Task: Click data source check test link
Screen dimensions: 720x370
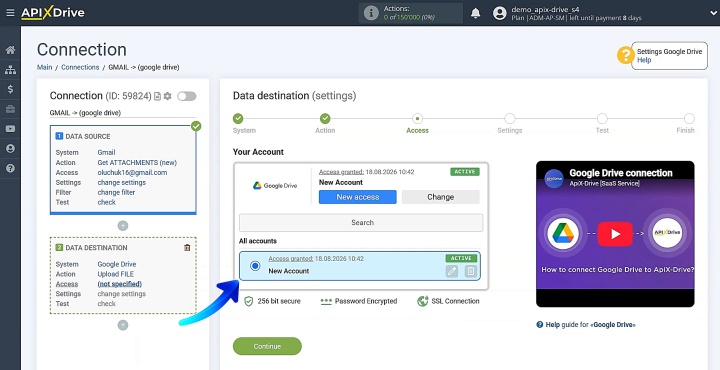Action: [x=107, y=202]
